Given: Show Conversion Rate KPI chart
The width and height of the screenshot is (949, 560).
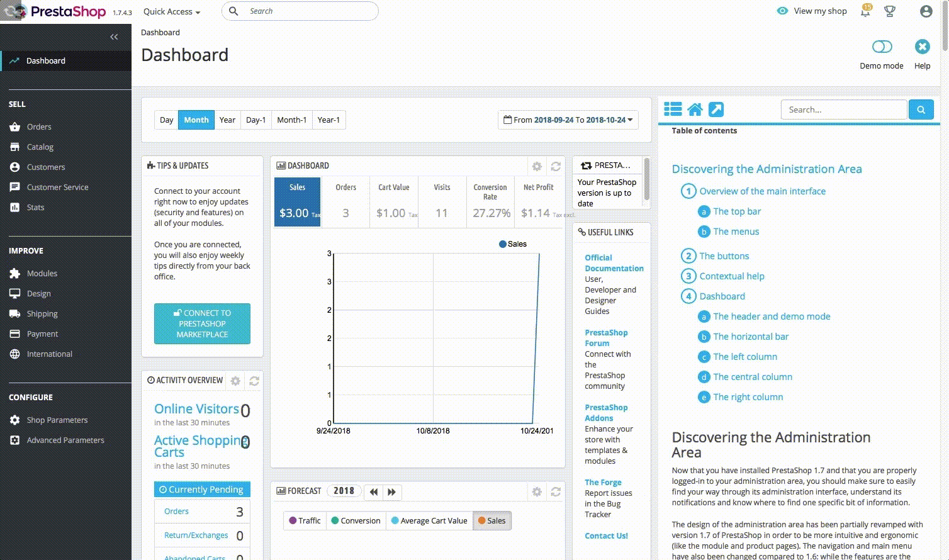Looking at the screenshot, I should point(490,202).
